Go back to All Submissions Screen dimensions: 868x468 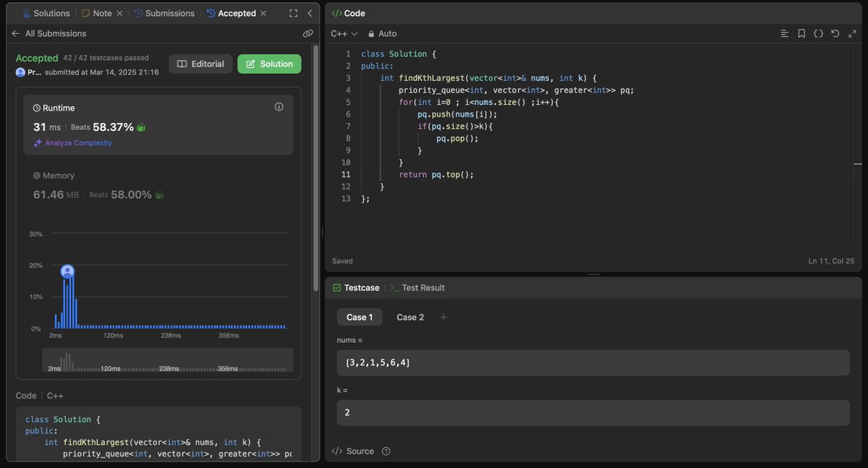48,33
